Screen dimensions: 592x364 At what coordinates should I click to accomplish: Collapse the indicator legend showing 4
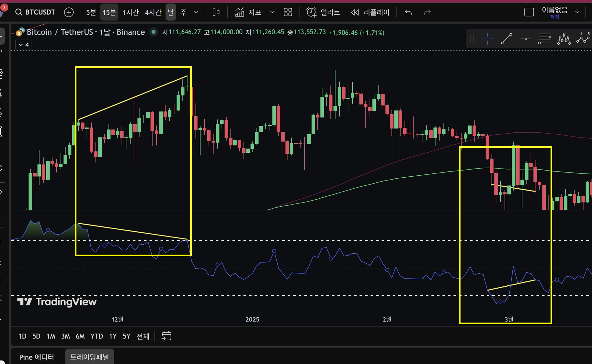click(x=24, y=45)
